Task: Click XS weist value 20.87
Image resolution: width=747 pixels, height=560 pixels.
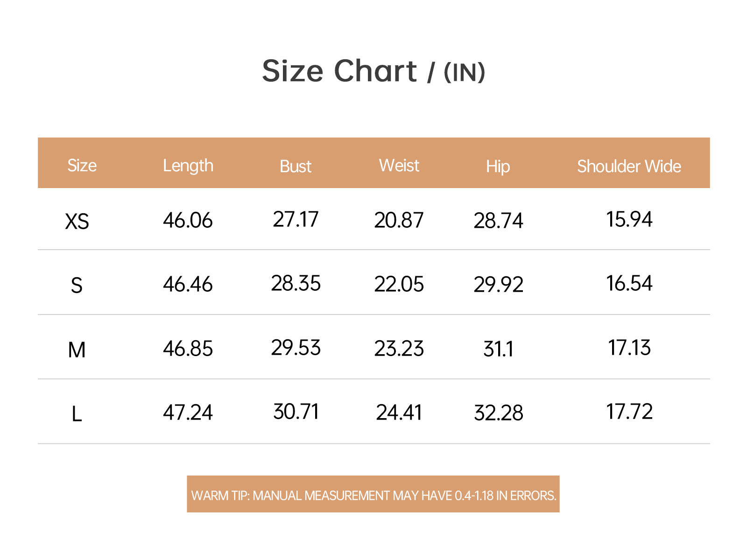Action: [x=399, y=220]
